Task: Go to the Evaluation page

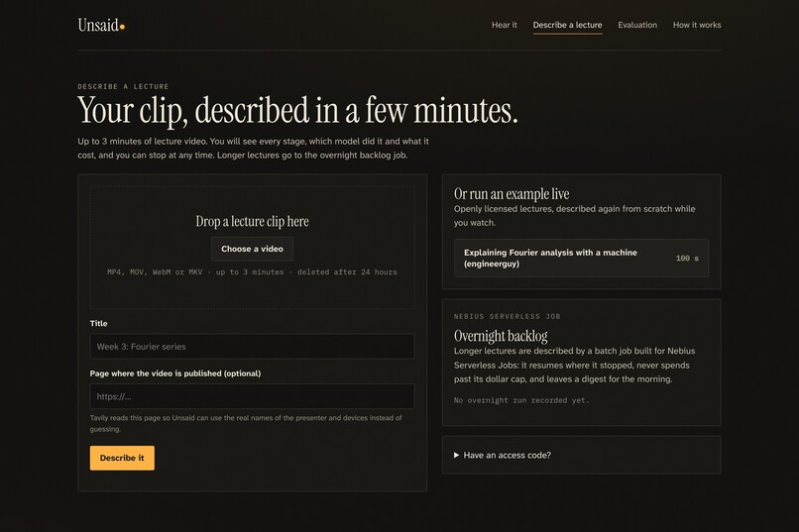Action: click(637, 25)
